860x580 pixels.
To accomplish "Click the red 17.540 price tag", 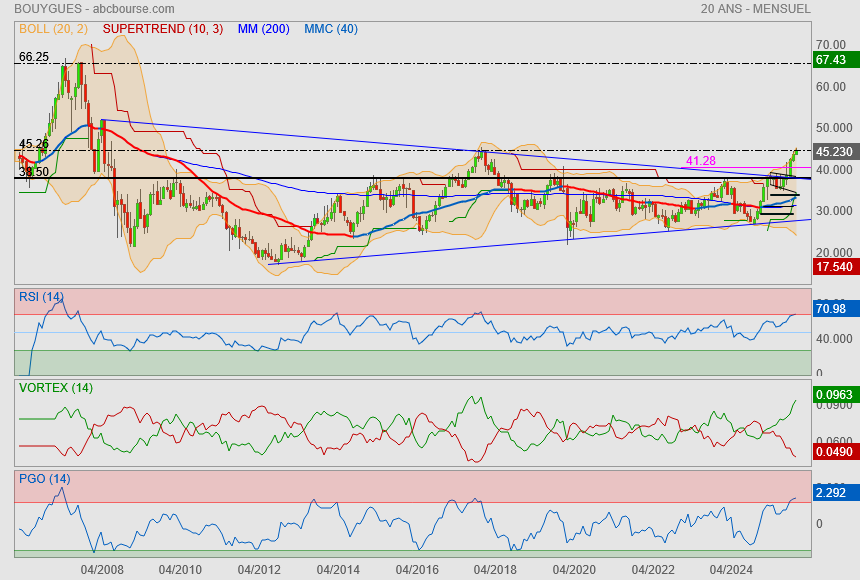I will click(834, 267).
